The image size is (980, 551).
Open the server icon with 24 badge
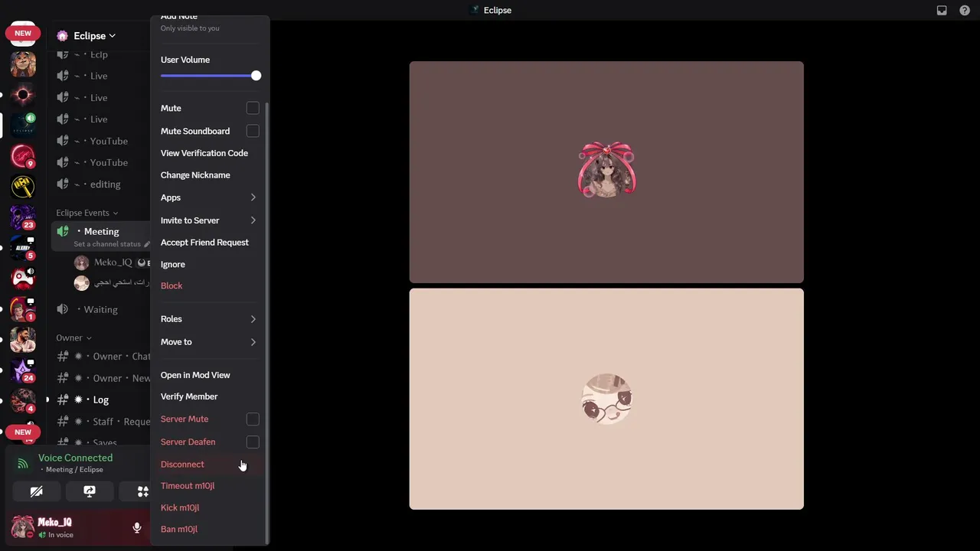[23, 370]
